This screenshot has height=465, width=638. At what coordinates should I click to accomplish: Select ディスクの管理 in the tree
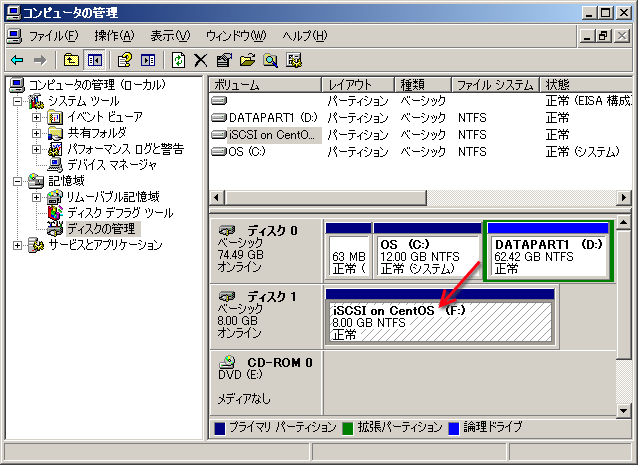pos(103,229)
